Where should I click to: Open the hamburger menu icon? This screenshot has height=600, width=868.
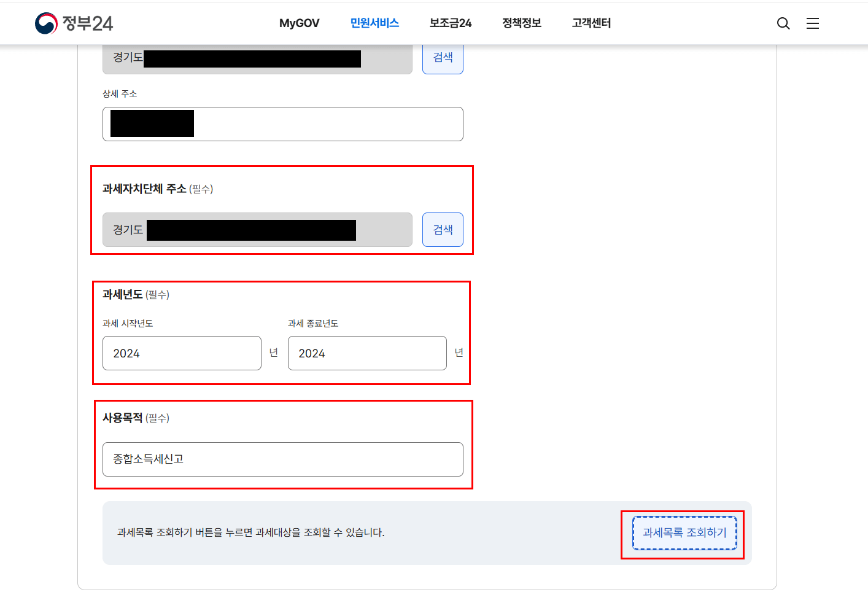pos(813,23)
